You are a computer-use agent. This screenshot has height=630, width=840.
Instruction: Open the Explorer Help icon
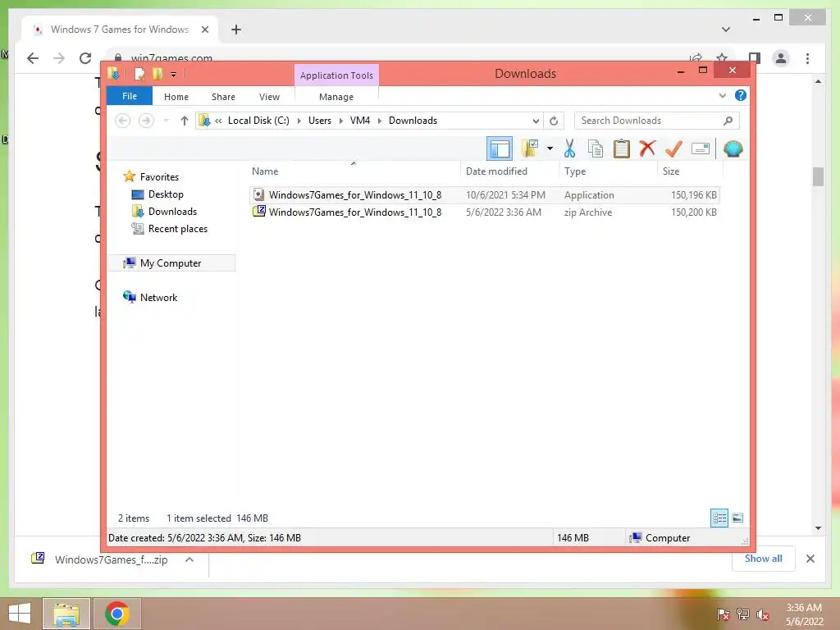(741, 95)
